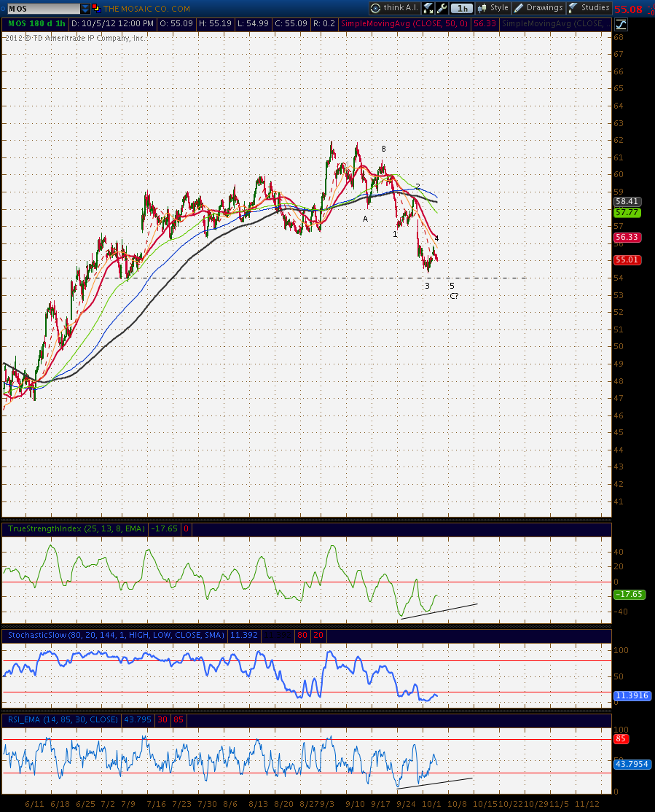Click the StochasticSlow study label
Viewport: 655px width, 812px height.
click(116, 635)
